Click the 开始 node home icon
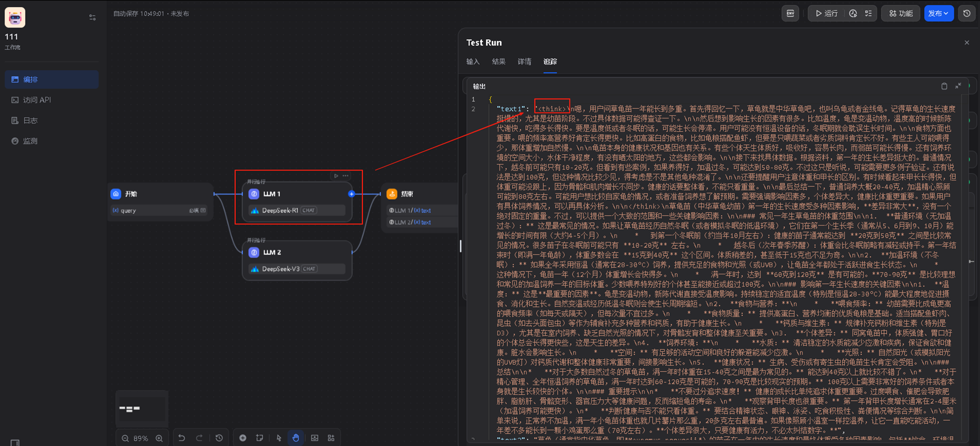The image size is (980, 446). pos(116,194)
